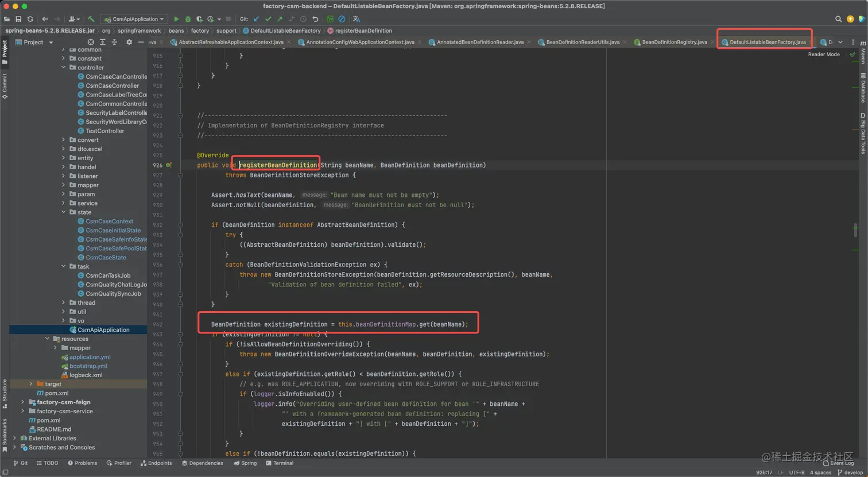
Task: Click the orange update arrow icon
Action: (850, 19)
